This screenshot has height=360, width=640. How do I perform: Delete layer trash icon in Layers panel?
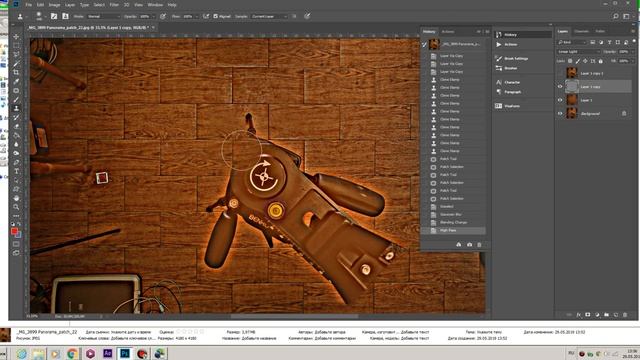(625, 315)
